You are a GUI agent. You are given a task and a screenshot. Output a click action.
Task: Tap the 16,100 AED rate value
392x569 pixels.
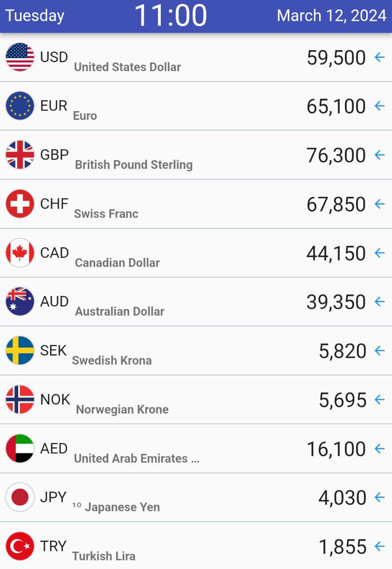coord(336,449)
